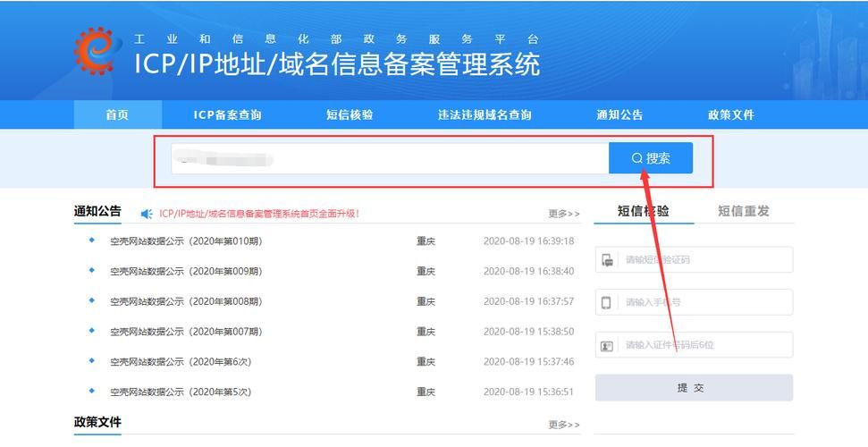The image size is (868, 447).
Task: Click 更多>> next to 通知公告
Action: (x=564, y=214)
